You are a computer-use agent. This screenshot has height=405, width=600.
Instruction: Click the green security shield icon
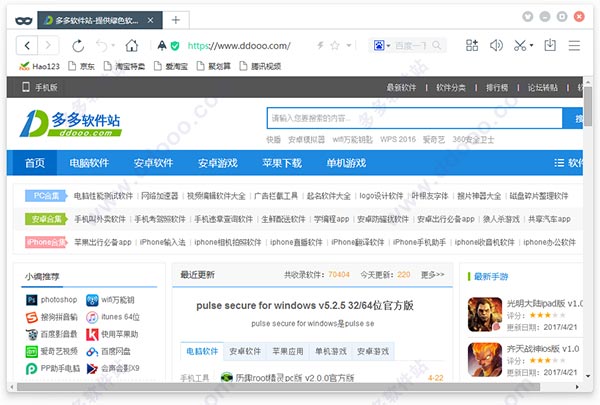coord(175,46)
